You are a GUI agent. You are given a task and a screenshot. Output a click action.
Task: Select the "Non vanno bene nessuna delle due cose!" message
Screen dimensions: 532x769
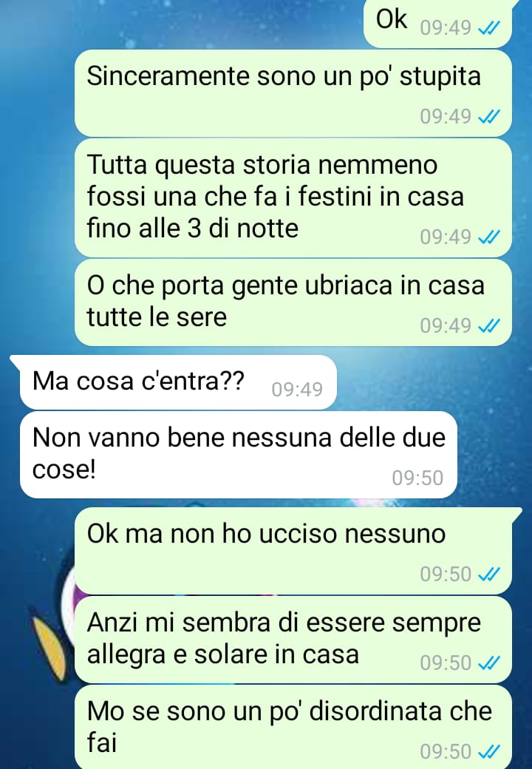coord(239,455)
